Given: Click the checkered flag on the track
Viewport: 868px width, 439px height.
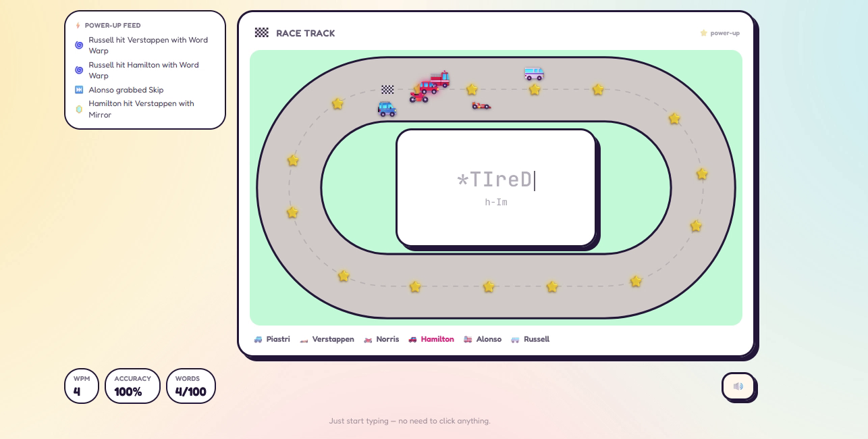Looking at the screenshot, I should [x=387, y=89].
